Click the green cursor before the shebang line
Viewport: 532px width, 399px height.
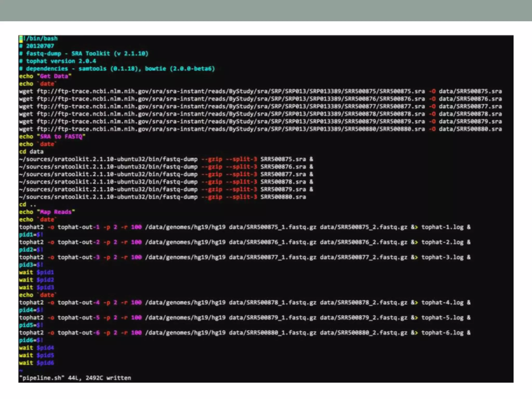tap(21, 39)
